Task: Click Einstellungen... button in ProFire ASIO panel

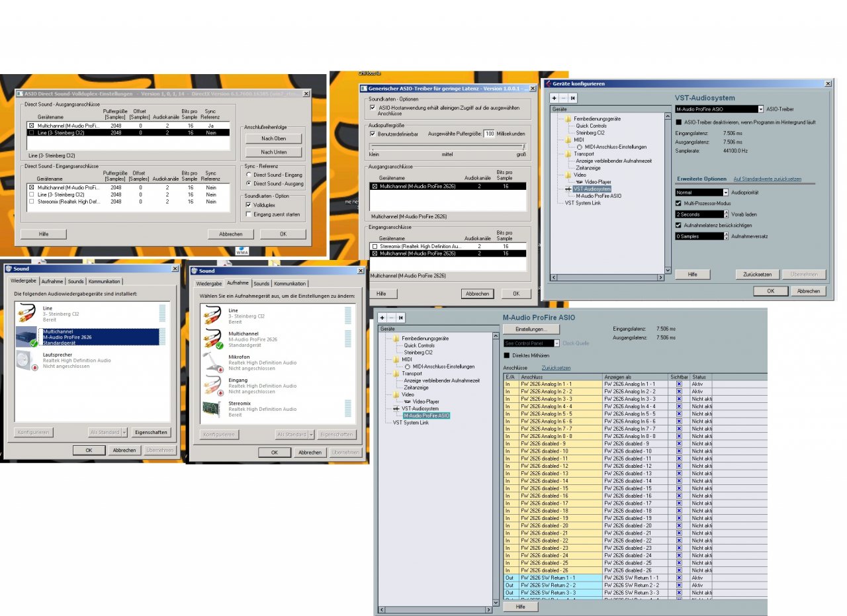Action: [531, 329]
